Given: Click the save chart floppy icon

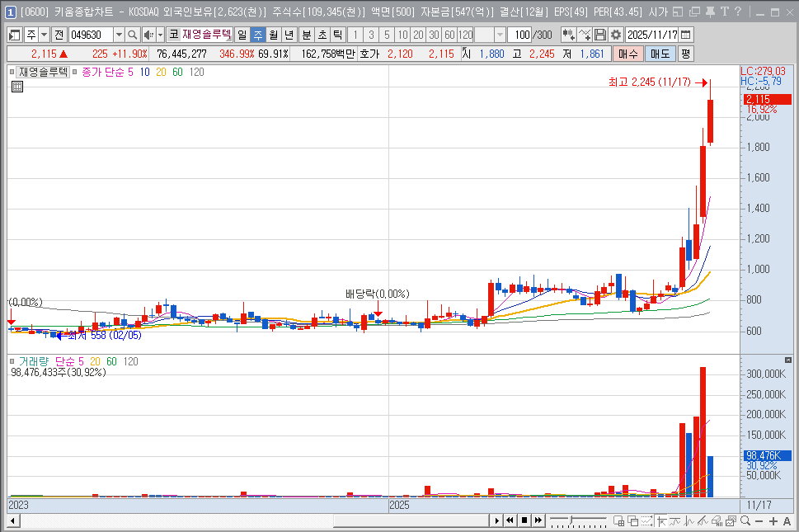Looking at the screenshot, I should pos(601,35).
